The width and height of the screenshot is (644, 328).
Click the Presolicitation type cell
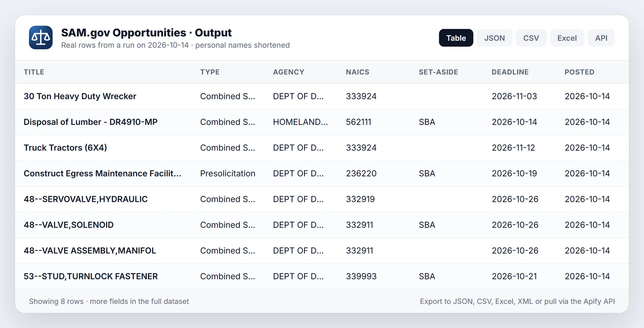tap(228, 173)
